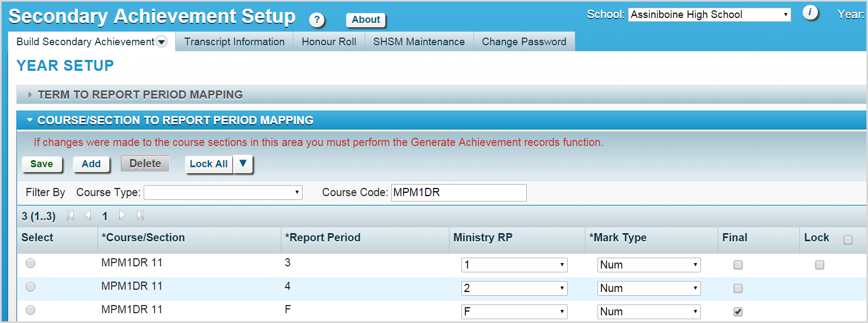Open the School selection dropdown

[710, 15]
